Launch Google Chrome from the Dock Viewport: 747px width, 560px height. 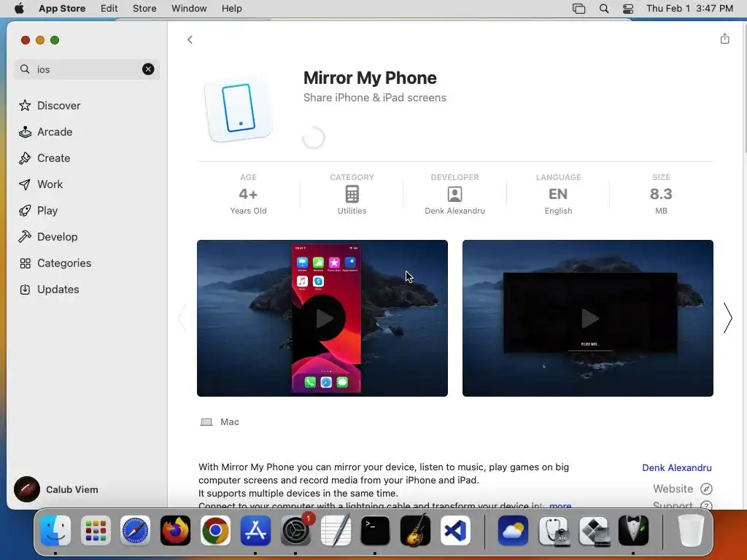point(215,530)
